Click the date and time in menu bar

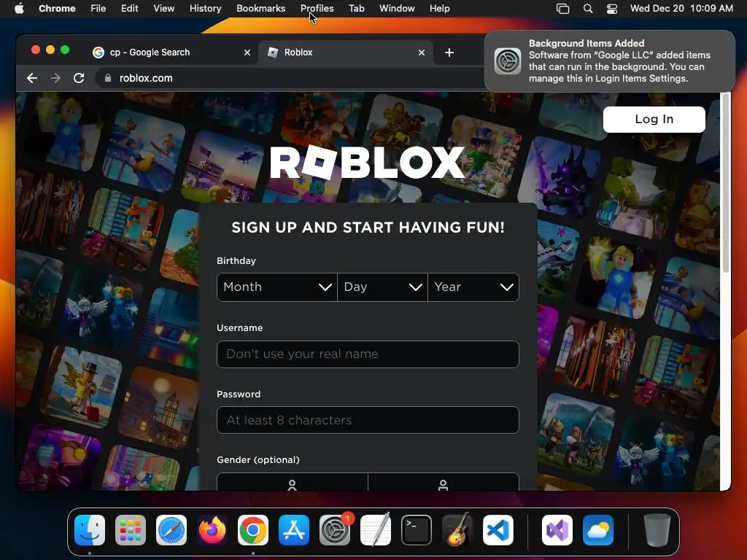pos(681,9)
